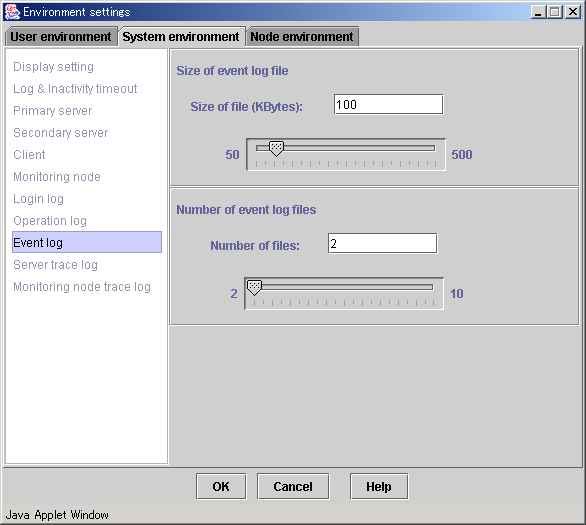Select the Secondary server entry
Viewport: 586px width, 525px height.
tap(61, 133)
